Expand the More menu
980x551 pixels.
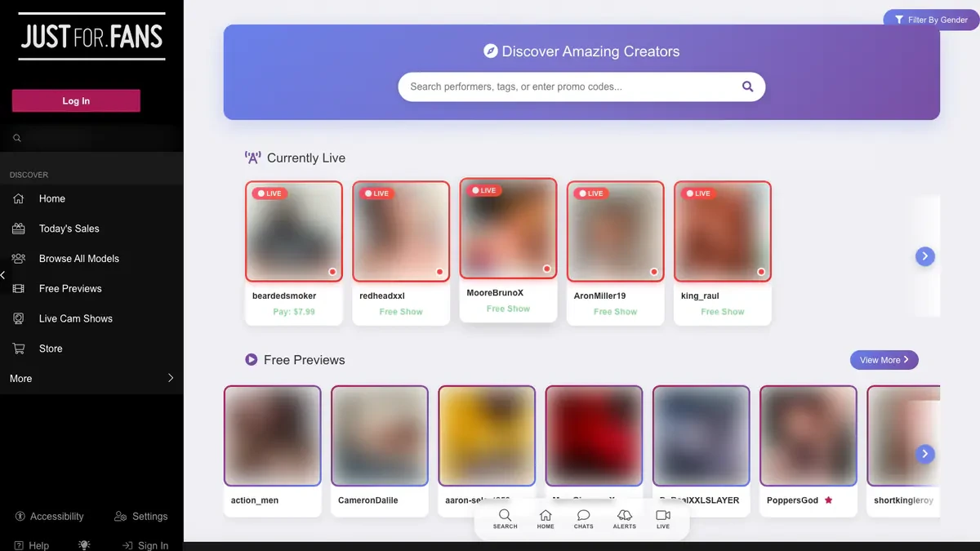91,379
